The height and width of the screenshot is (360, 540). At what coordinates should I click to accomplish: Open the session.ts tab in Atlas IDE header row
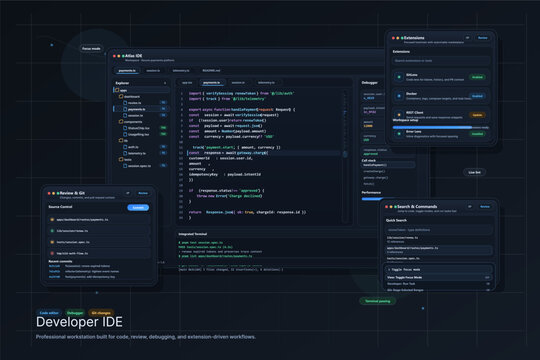tap(153, 71)
